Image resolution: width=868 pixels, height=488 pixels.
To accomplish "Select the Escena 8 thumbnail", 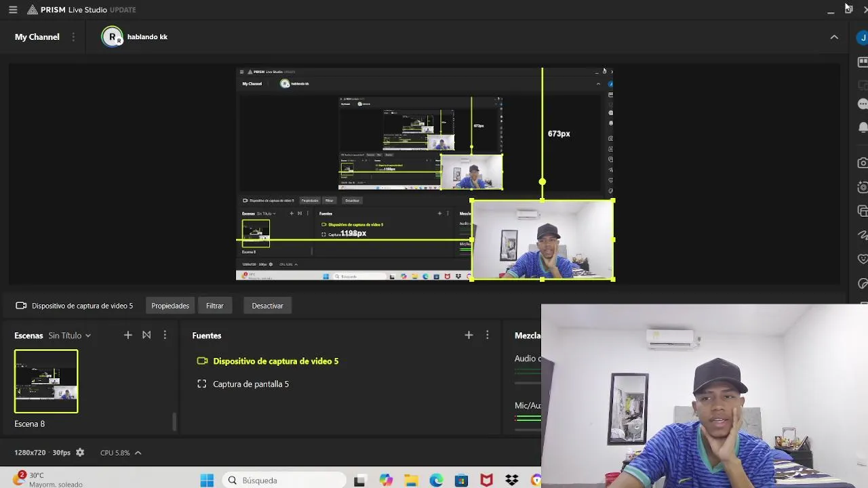I will coord(46,381).
